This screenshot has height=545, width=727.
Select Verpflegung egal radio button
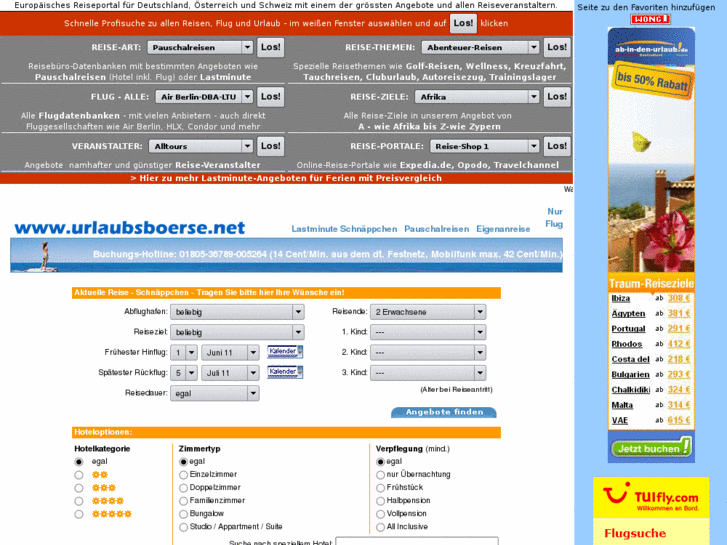[381, 462]
